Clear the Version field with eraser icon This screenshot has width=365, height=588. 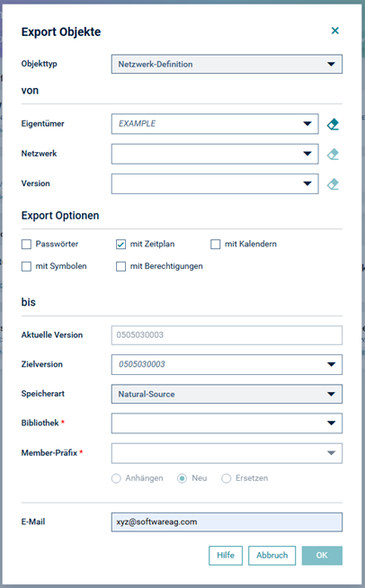[333, 183]
